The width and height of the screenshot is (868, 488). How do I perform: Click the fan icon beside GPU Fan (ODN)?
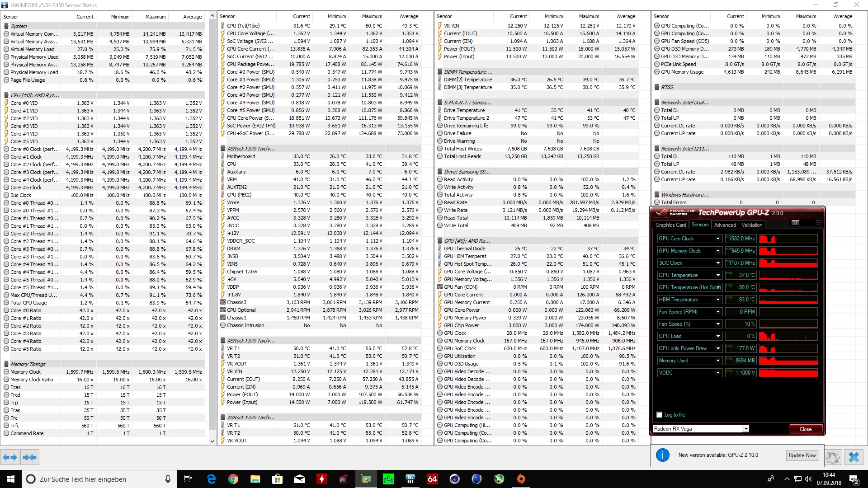coord(440,287)
